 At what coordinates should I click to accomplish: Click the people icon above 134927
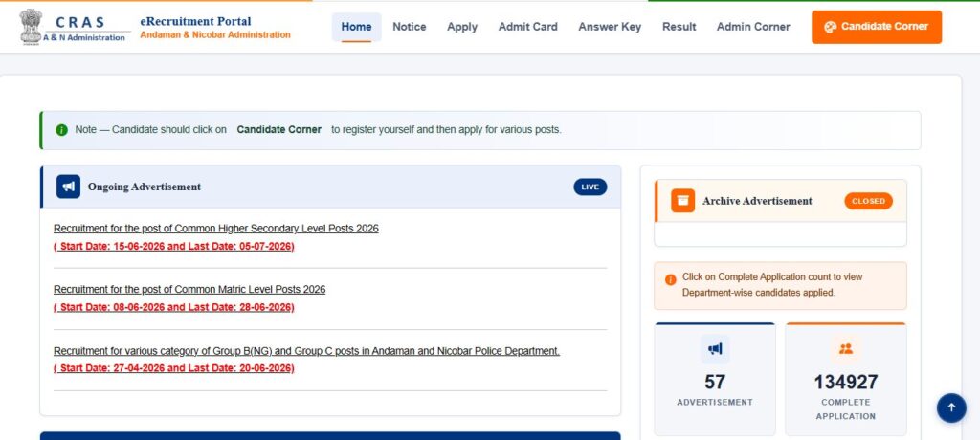846,349
